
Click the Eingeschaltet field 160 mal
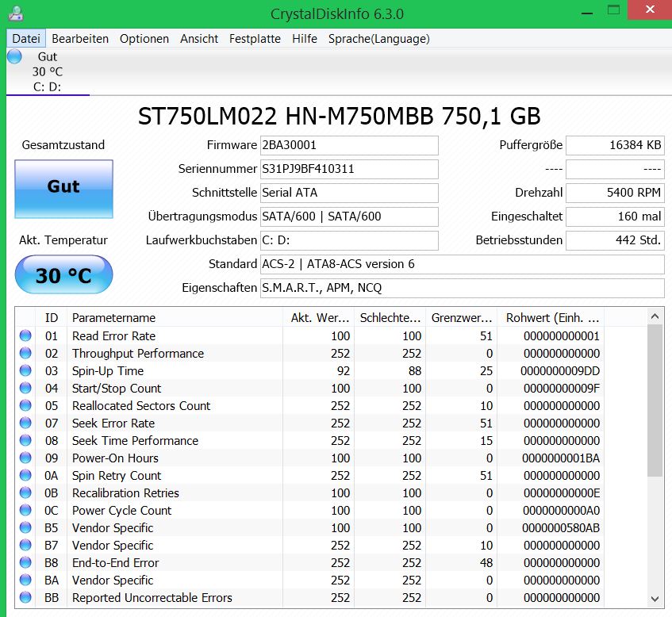616,217
